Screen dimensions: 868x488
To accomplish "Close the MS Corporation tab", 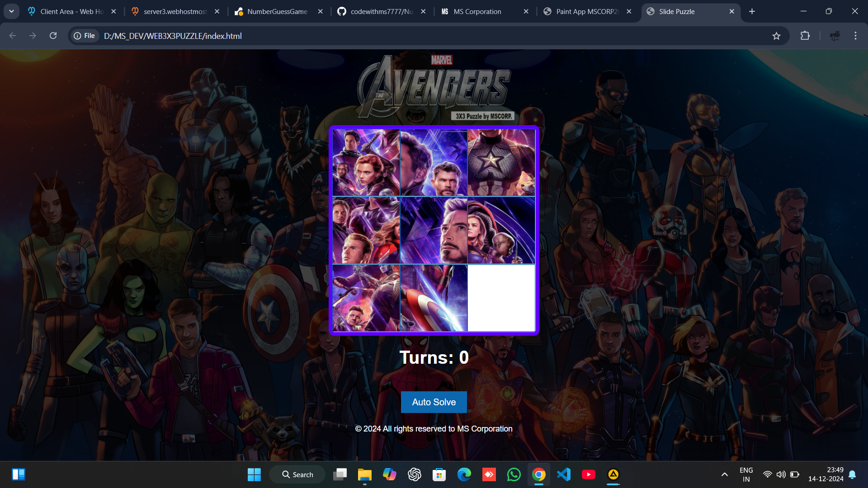I will 526,11.
